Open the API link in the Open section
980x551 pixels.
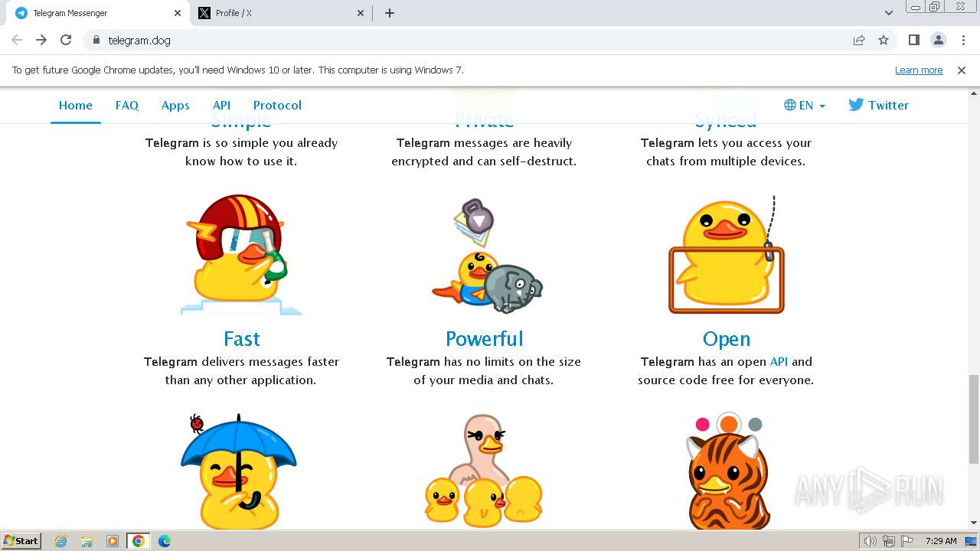779,361
